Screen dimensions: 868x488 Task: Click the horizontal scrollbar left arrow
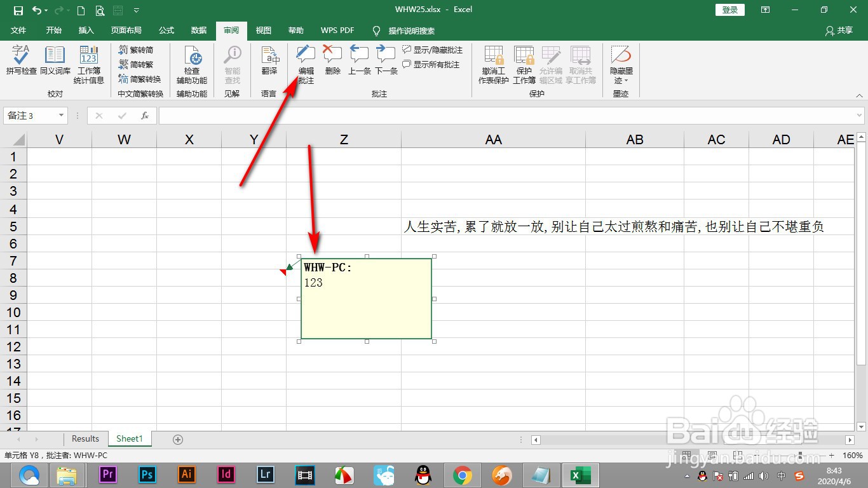tap(536, 440)
